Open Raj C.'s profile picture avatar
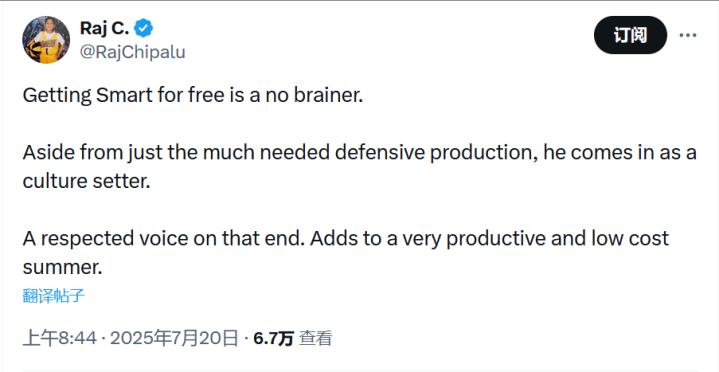The width and height of the screenshot is (719, 372). (x=46, y=39)
